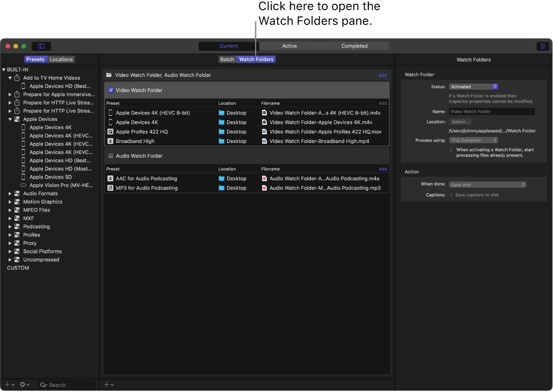Click the file icon for Video Watch Folder-Broadband High.mp4
Screen dimensions: 553x392
point(264,141)
